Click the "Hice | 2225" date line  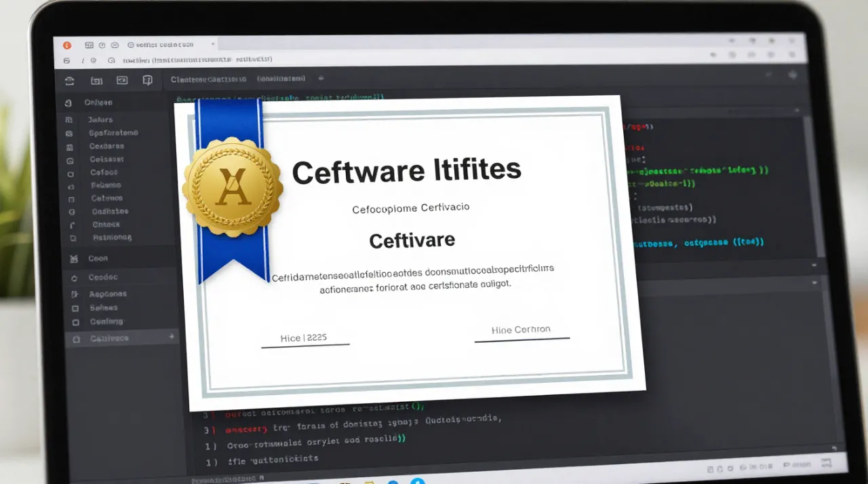click(304, 337)
